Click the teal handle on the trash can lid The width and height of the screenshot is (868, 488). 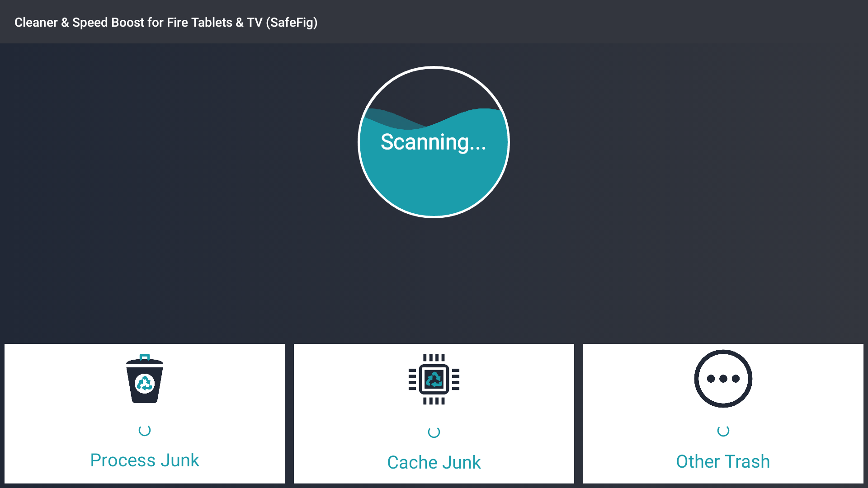tap(145, 357)
